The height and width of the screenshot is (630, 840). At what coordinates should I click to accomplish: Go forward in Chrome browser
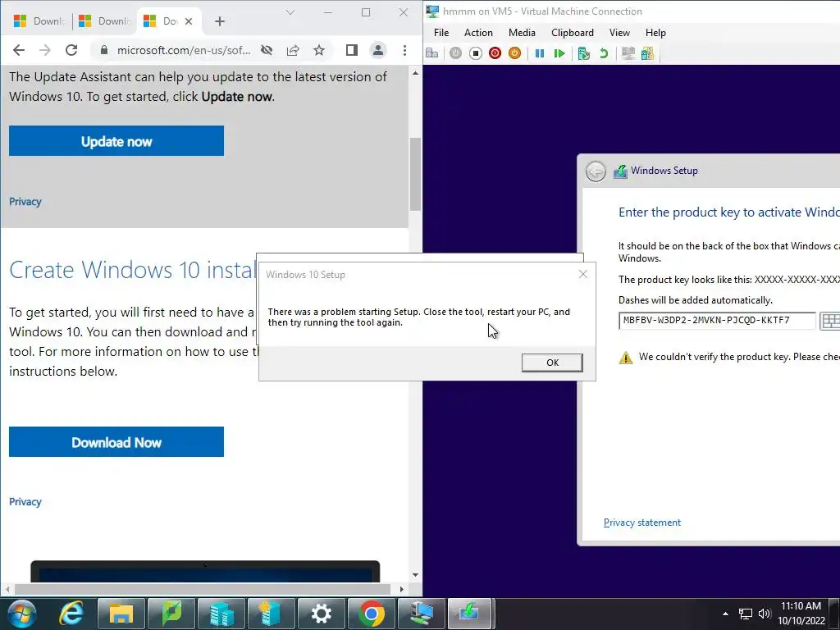click(x=45, y=50)
